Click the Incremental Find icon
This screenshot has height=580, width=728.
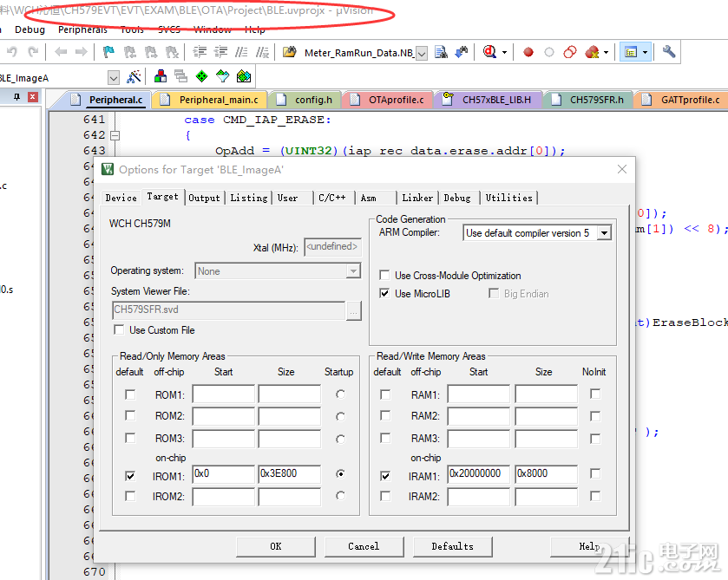click(x=462, y=51)
